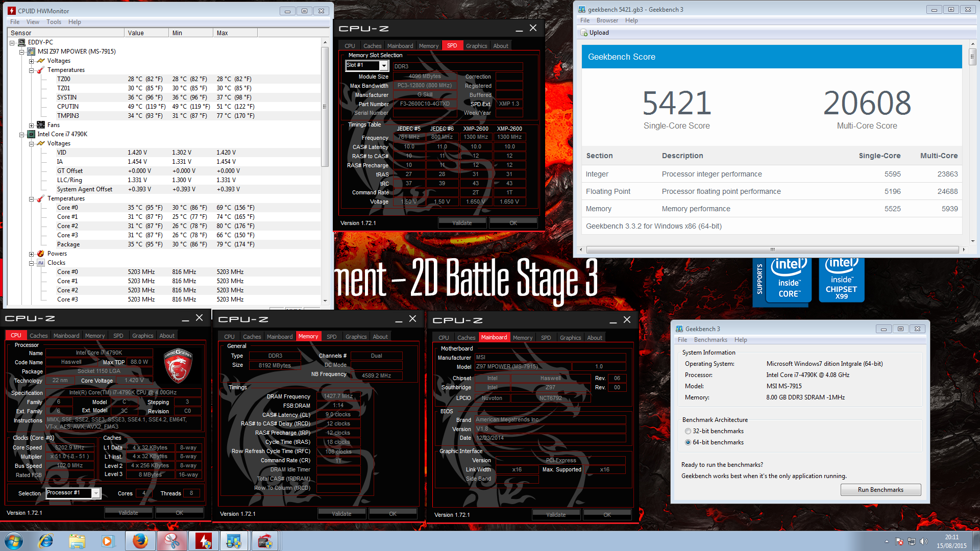Image resolution: width=980 pixels, height=551 pixels.
Task: Click the Powers flame icon in HWMonitor
Action: coord(41,254)
